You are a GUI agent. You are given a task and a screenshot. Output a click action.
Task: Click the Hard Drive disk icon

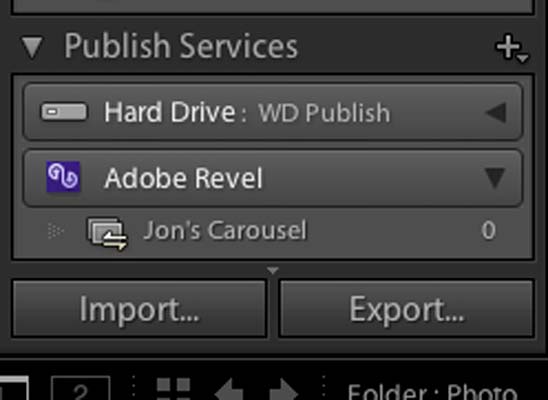[64, 112]
